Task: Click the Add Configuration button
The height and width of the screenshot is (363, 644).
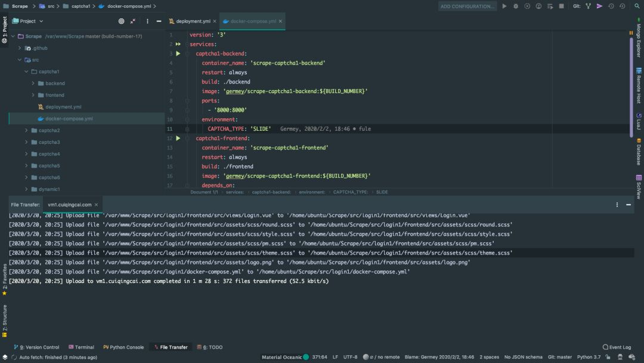Action: pos(467,6)
